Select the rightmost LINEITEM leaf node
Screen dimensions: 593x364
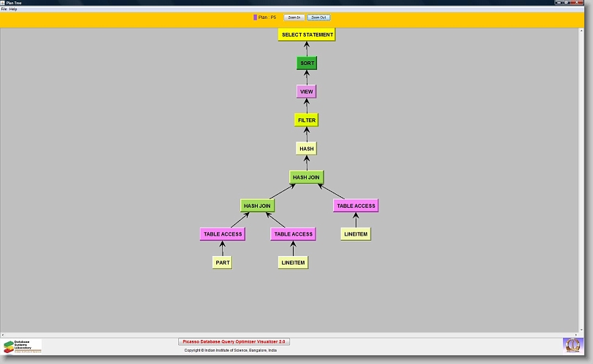356,234
